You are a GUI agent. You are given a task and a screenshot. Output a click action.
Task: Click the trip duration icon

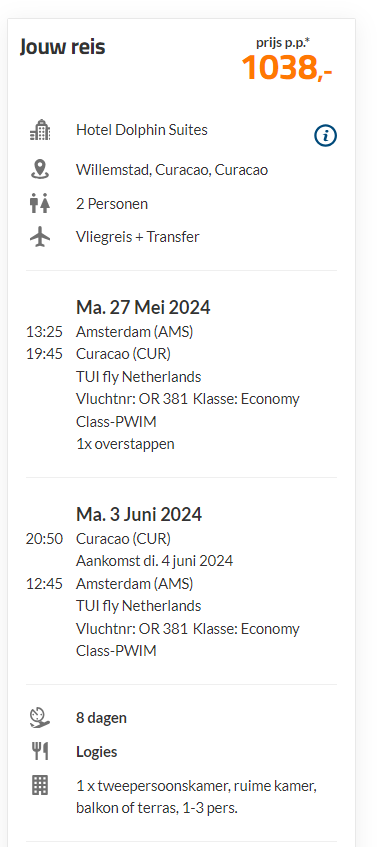[x=40, y=718]
